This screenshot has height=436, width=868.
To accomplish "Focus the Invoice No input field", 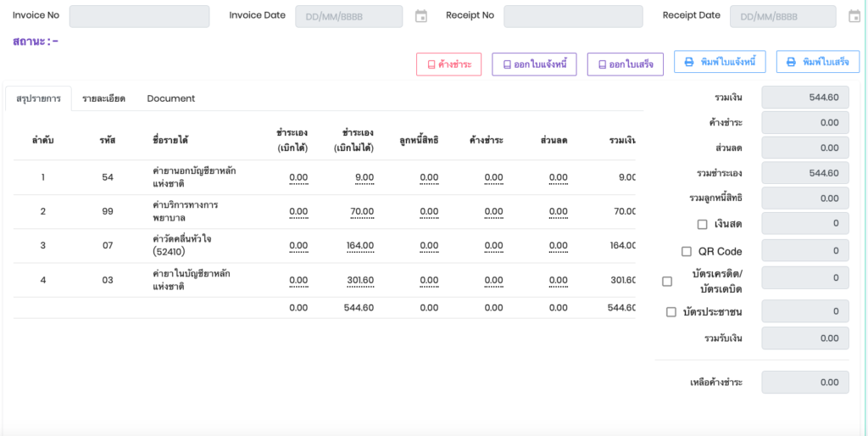I will [x=139, y=16].
